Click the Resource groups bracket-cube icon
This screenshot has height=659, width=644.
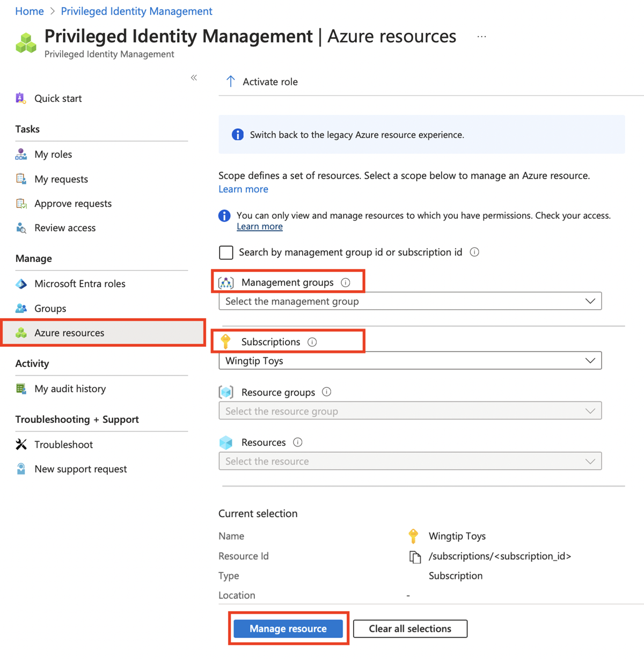226,392
